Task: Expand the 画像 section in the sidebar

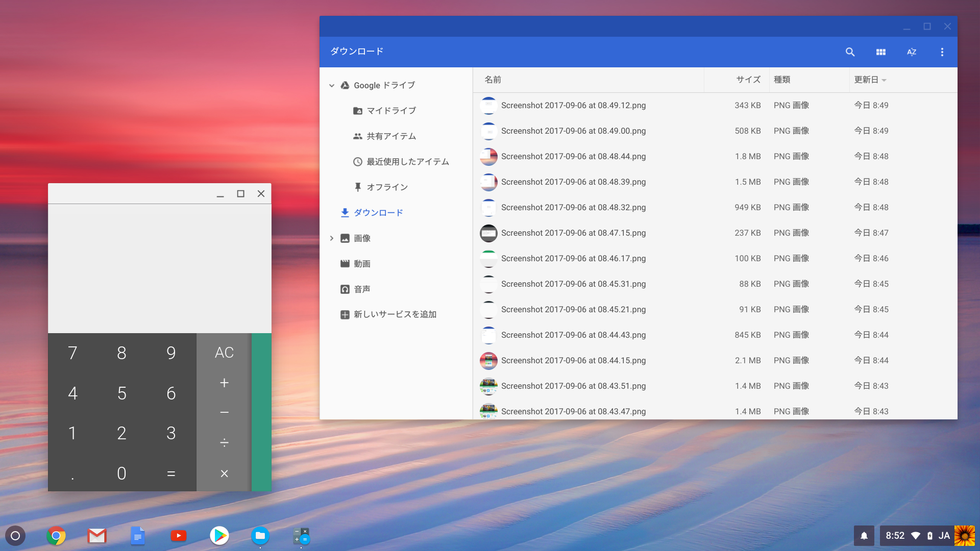Action: [332, 238]
